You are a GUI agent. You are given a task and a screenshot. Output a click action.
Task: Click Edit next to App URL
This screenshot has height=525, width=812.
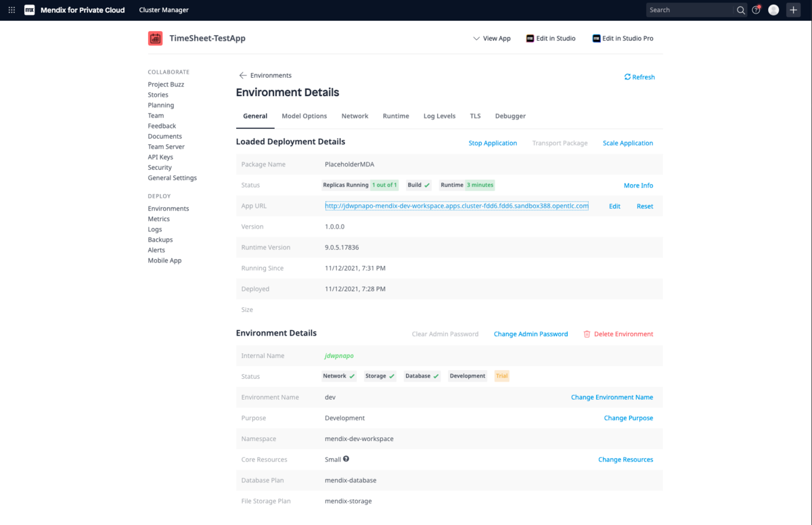614,206
